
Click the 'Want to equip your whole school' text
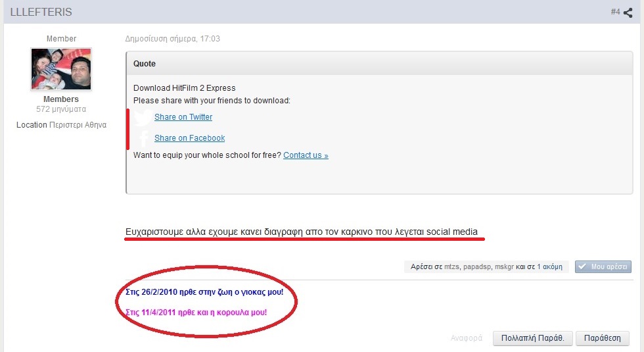(x=207, y=155)
